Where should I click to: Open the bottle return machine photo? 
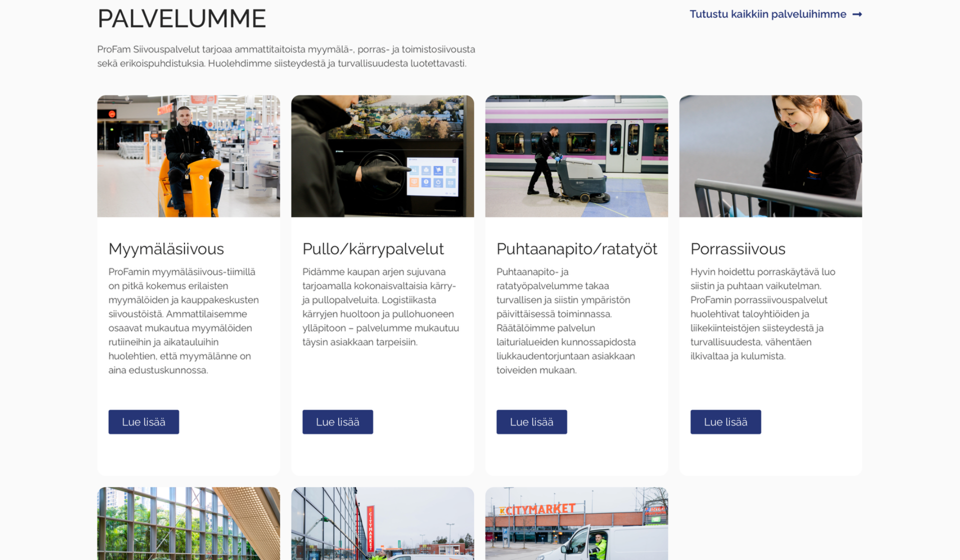[x=382, y=156]
